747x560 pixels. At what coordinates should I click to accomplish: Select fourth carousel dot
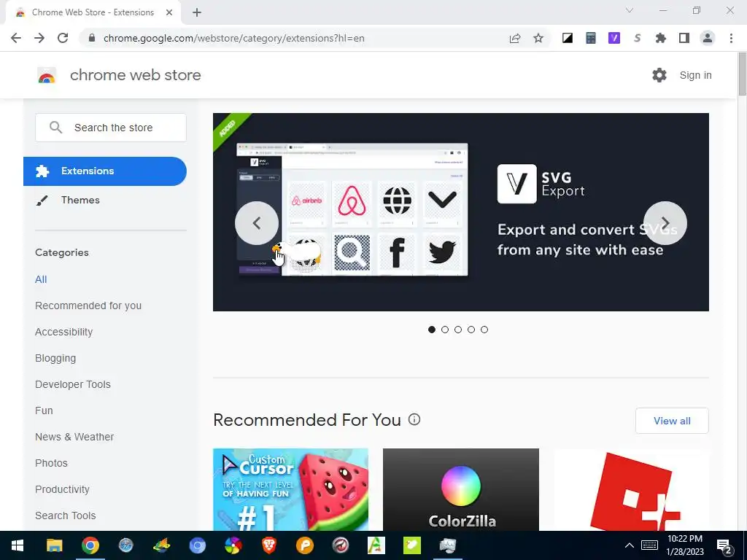click(471, 330)
